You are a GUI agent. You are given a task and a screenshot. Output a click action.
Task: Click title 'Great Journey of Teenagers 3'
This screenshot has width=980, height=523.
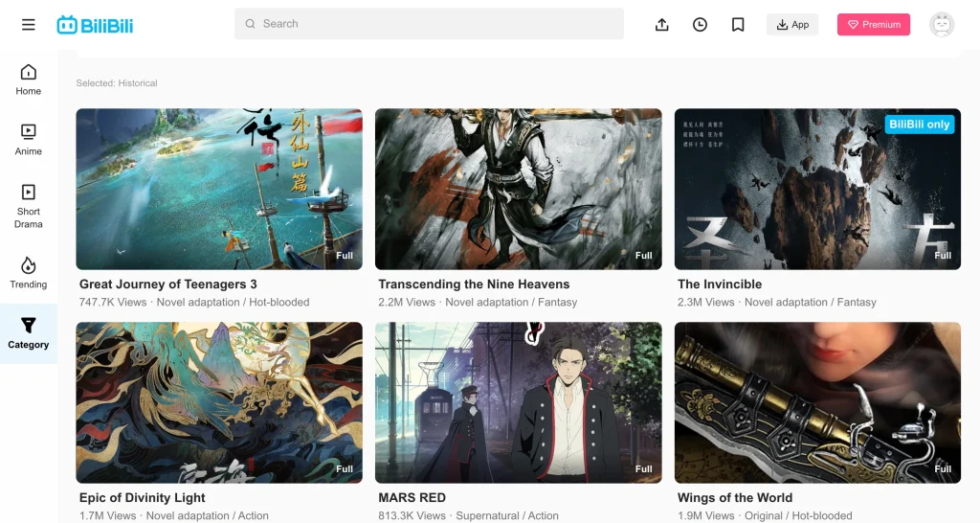coord(168,284)
